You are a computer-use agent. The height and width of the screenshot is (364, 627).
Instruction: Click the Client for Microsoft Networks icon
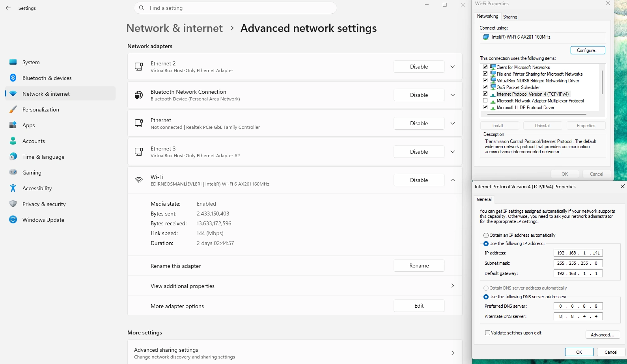click(493, 67)
